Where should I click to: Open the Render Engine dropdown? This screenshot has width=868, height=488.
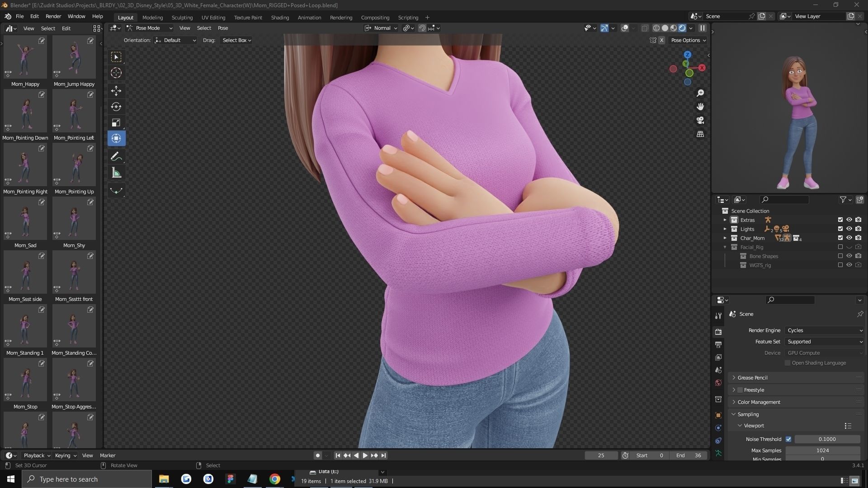coord(825,330)
